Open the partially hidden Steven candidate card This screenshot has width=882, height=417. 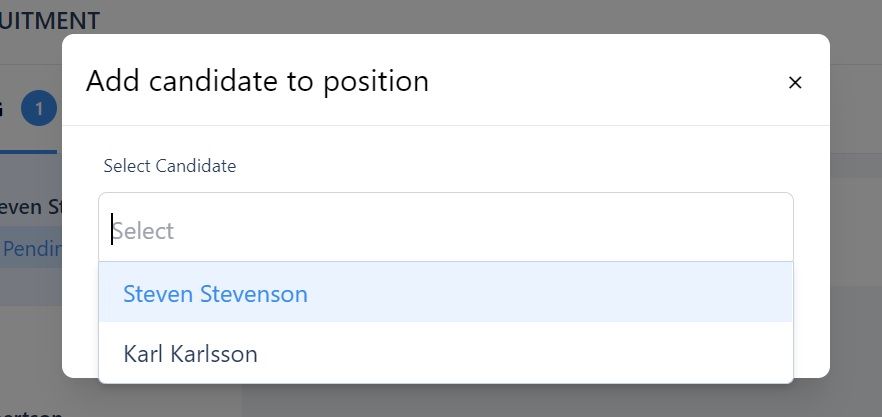click(x=30, y=207)
